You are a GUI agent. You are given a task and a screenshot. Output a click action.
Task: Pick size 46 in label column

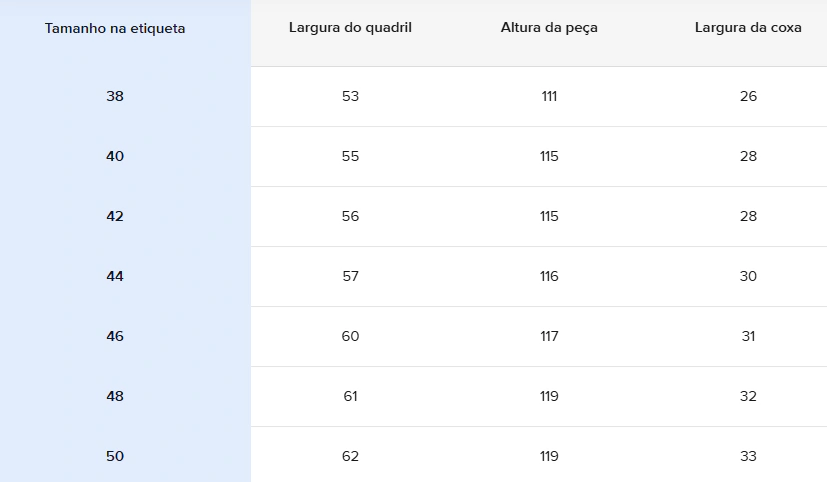pos(115,336)
